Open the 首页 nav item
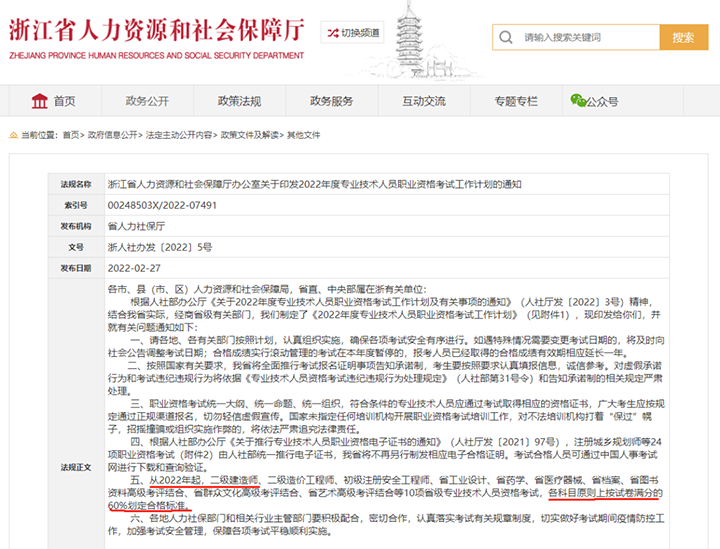720x549 pixels. [x=55, y=101]
